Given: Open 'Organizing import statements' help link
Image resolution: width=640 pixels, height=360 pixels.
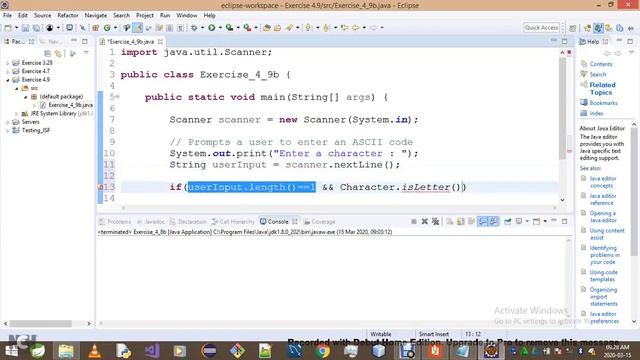Looking at the screenshot, I should pos(603,297).
